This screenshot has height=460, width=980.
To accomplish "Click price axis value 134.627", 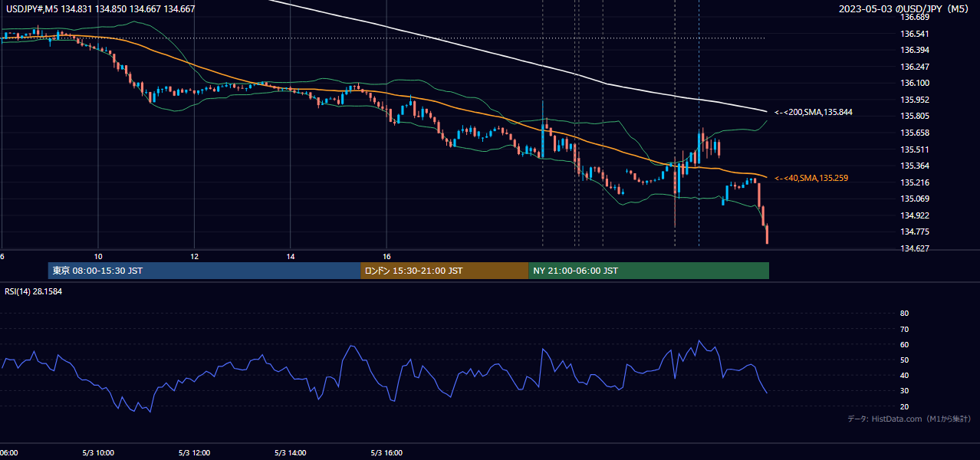I will point(915,248).
